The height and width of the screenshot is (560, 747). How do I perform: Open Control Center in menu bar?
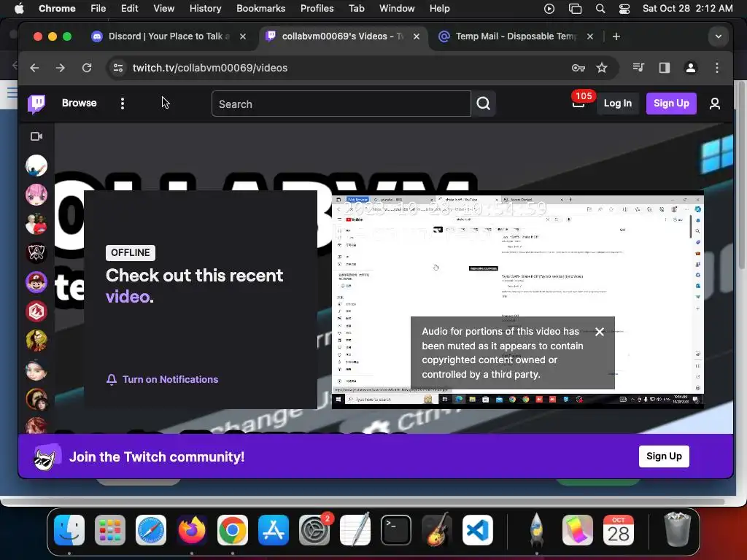[x=624, y=9]
